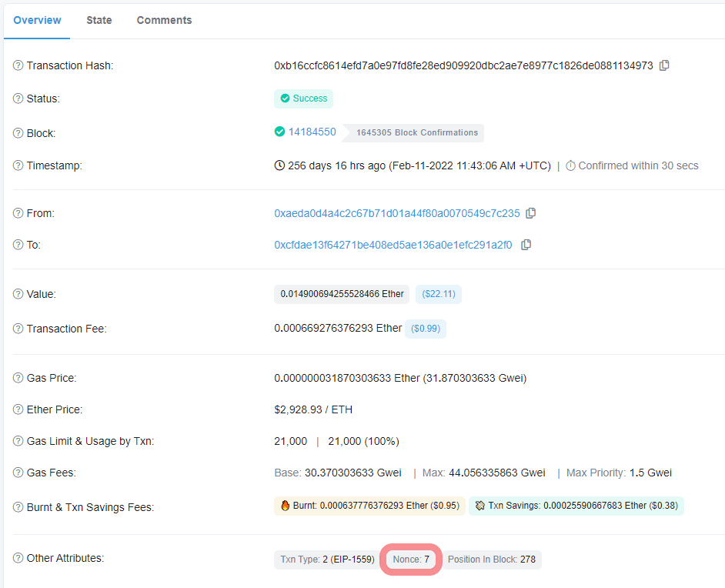Open the To address 0xcfdae13f link

pyautogui.click(x=393, y=245)
